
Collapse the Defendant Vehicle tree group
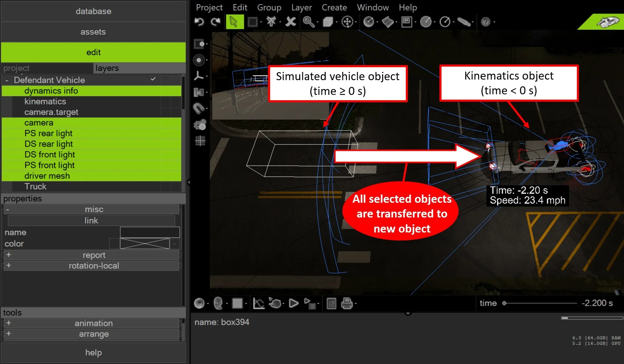point(7,80)
